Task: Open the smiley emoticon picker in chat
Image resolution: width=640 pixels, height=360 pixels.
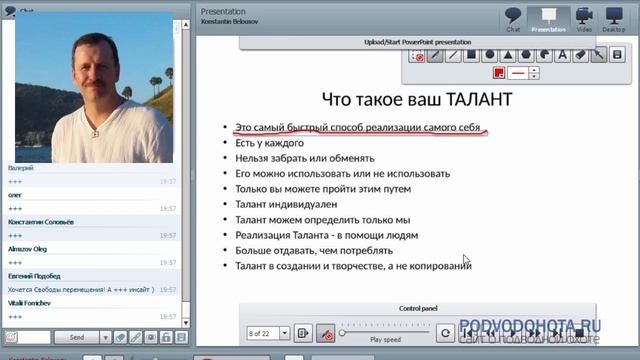Action: coord(11,337)
